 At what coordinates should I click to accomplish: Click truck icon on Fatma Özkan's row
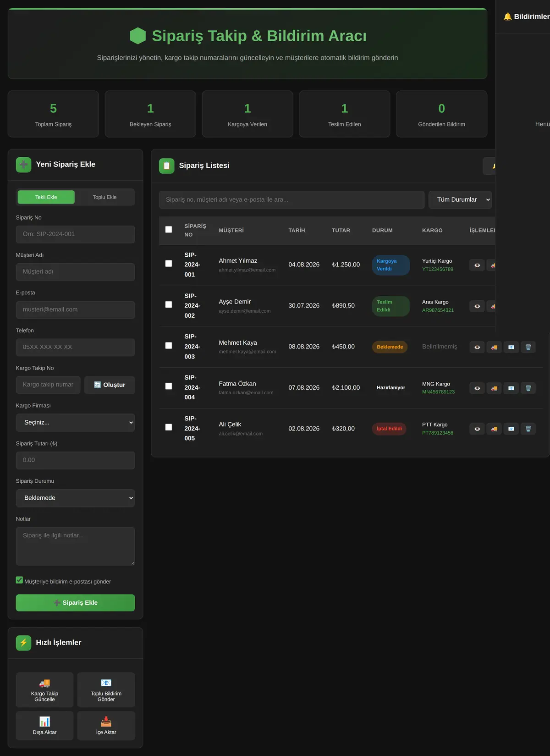[x=494, y=388]
